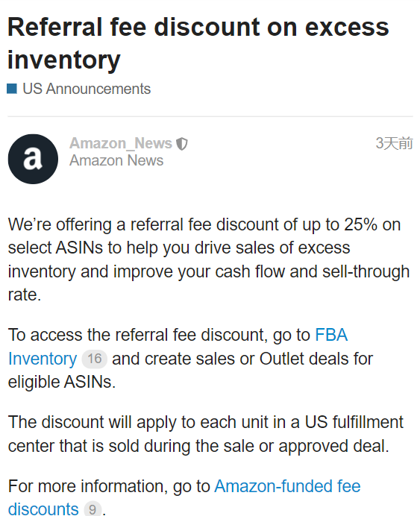
Task: Click the paragraph mentioning up to 25%
Action: click(209, 259)
